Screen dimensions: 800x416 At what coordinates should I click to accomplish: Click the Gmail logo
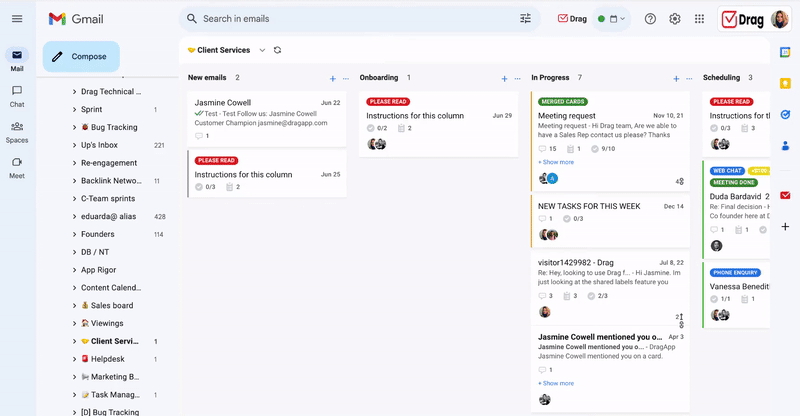click(x=76, y=19)
